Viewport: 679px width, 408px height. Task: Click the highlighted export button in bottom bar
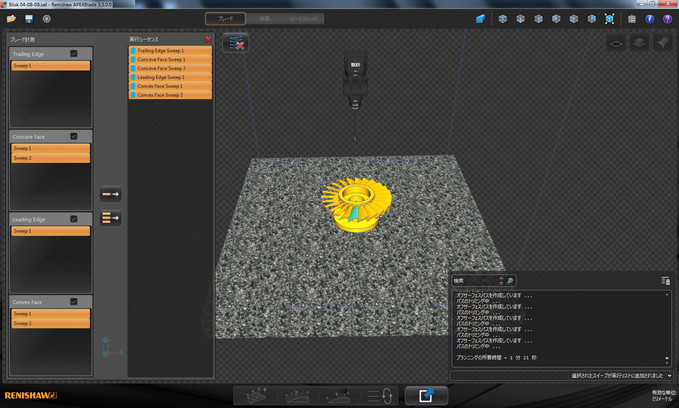click(x=426, y=396)
